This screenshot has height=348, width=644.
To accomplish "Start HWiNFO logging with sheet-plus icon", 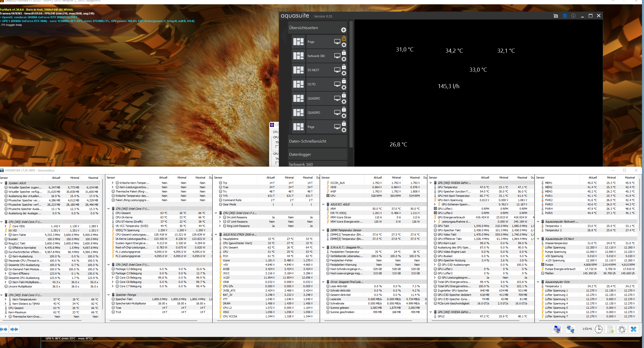I will pos(611,329).
